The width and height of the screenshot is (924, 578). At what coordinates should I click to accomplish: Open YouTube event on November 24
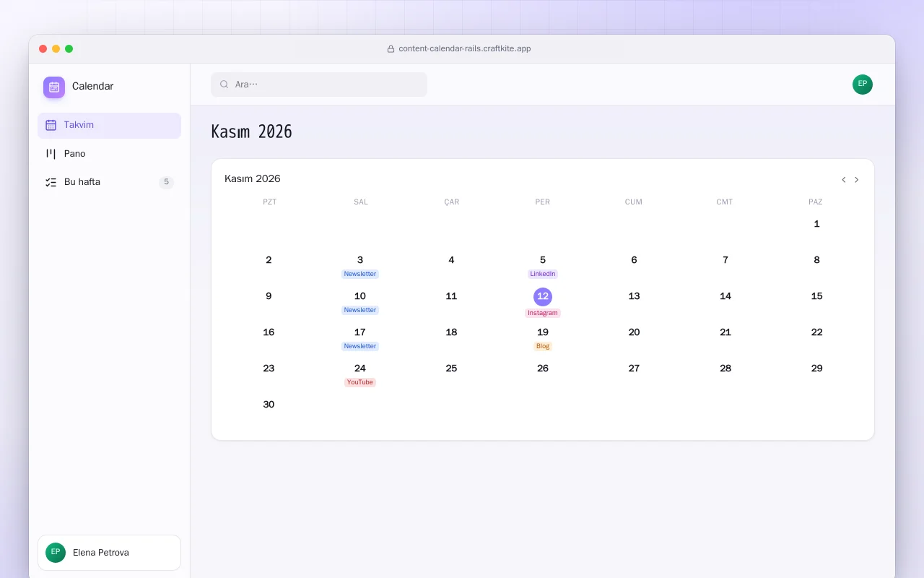click(x=360, y=382)
